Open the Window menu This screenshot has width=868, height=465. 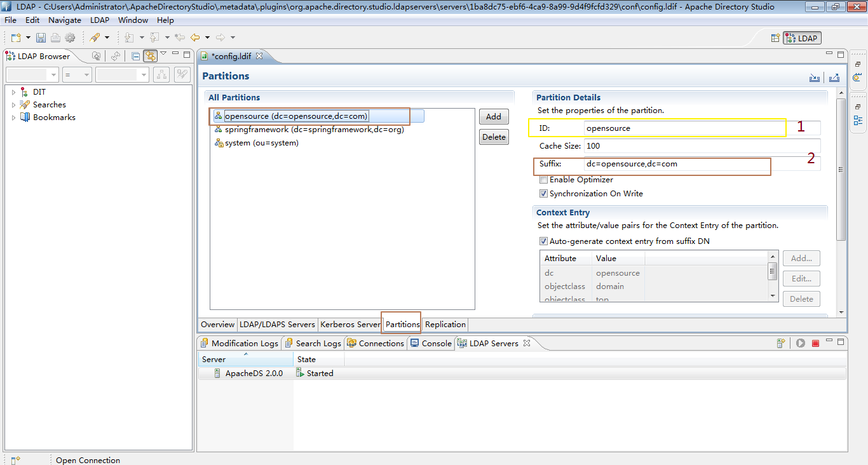133,20
